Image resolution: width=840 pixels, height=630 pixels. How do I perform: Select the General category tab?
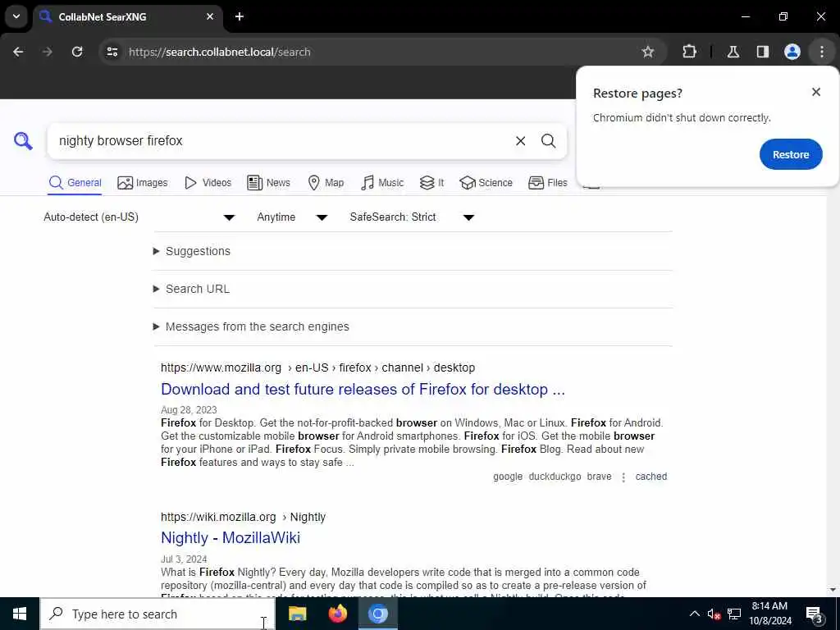tap(75, 183)
